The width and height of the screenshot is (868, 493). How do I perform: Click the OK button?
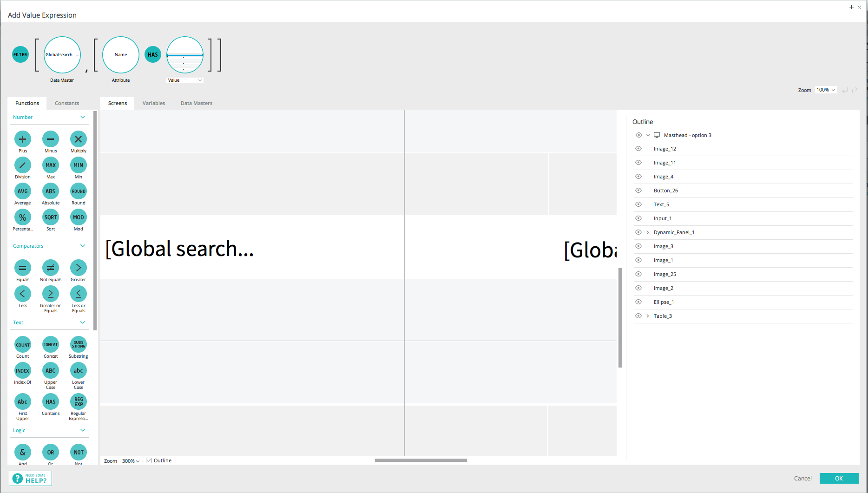pyautogui.click(x=839, y=478)
